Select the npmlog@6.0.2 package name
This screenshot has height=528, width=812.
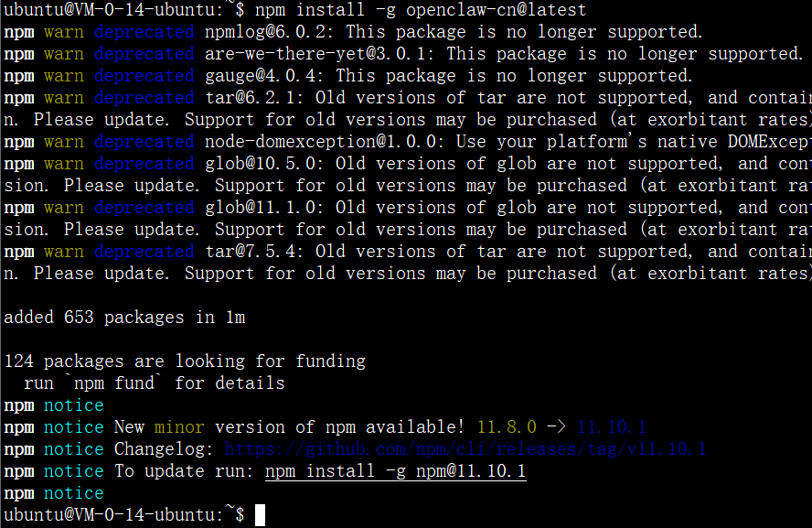coord(254,32)
